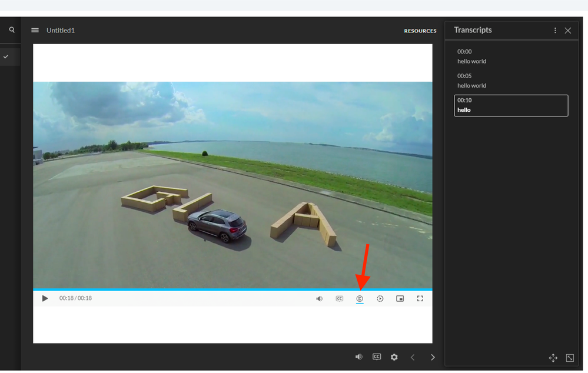Enter fullscreen mode for the video
This screenshot has height=373, width=588.
point(420,298)
